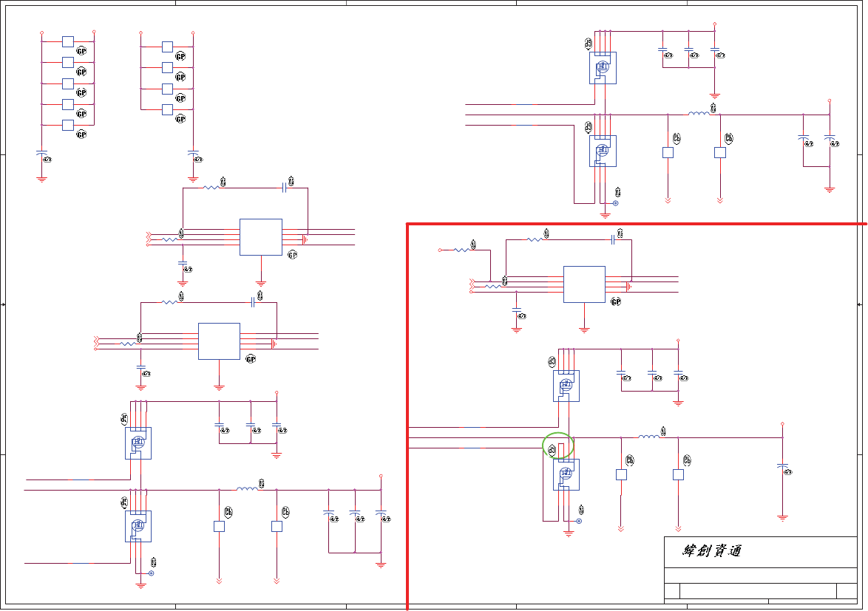This screenshot has height=611, width=868.
Task: Click the IC block inside the red bordered region
Action: [584, 284]
